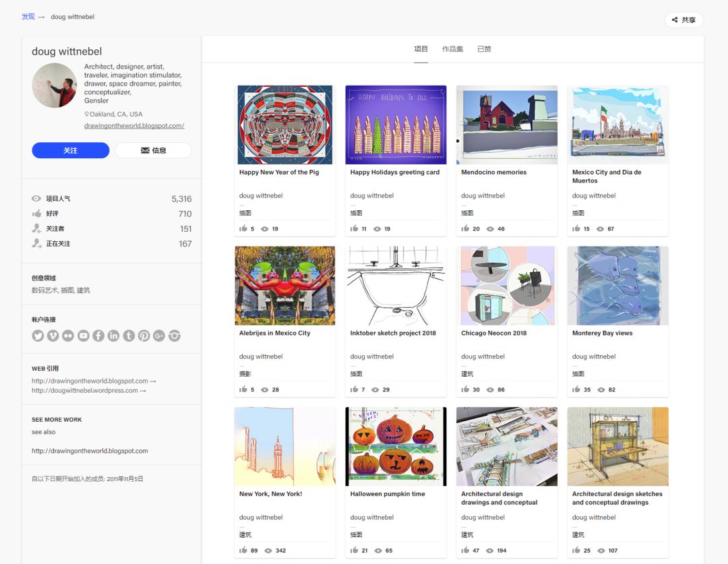Viewport: 728px width, 564px height.
Task: Click the LinkedIn account icon
Action: (x=113, y=336)
